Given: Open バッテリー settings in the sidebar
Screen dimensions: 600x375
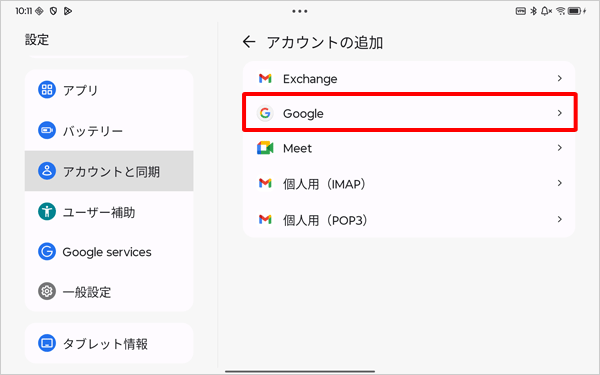Looking at the screenshot, I should [109, 130].
